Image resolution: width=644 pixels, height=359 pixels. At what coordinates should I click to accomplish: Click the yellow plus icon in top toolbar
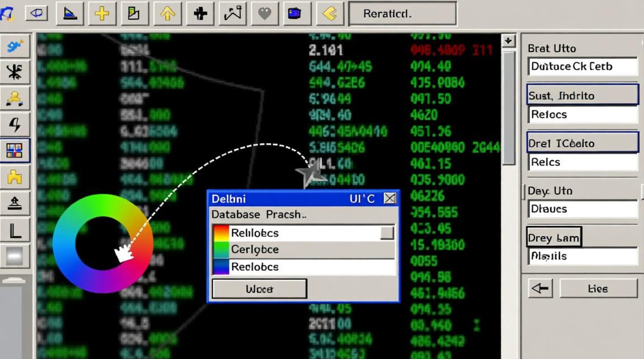pos(102,13)
